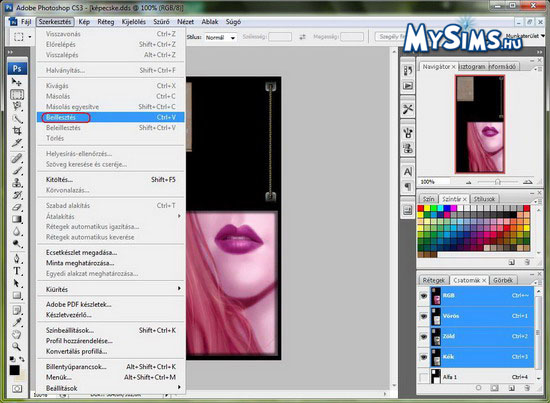Click the black foreground color swatch

pyautogui.click(x=14, y=370)
